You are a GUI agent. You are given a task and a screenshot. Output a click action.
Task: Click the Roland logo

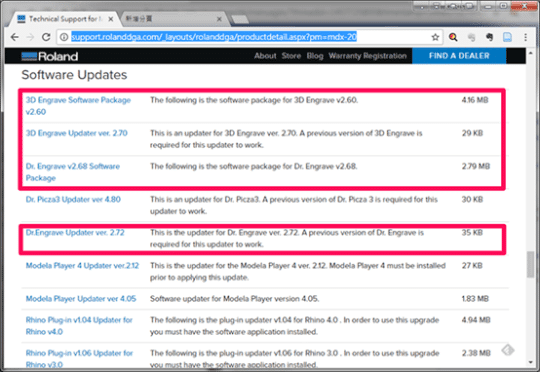[50, 56]
